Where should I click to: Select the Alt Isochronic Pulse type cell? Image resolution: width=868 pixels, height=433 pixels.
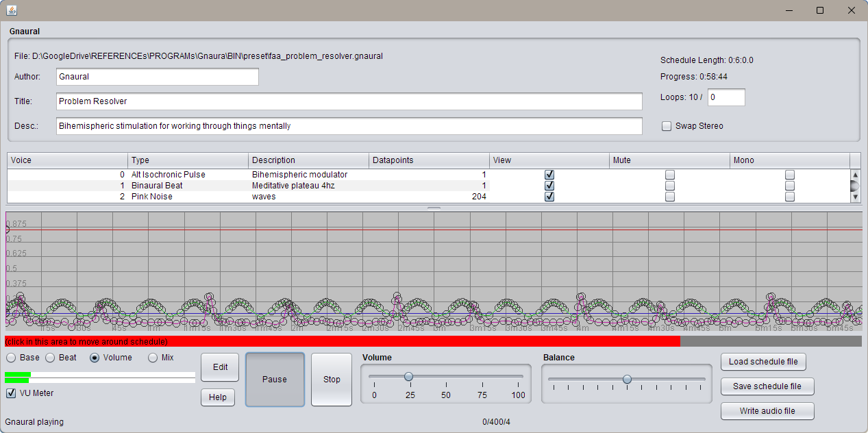[x=188, y=175]
